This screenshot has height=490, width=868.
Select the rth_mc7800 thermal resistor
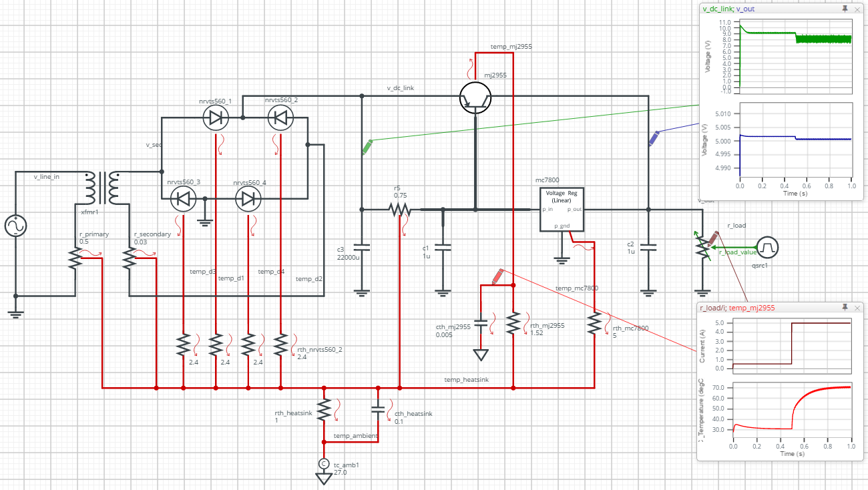(594, 324)
